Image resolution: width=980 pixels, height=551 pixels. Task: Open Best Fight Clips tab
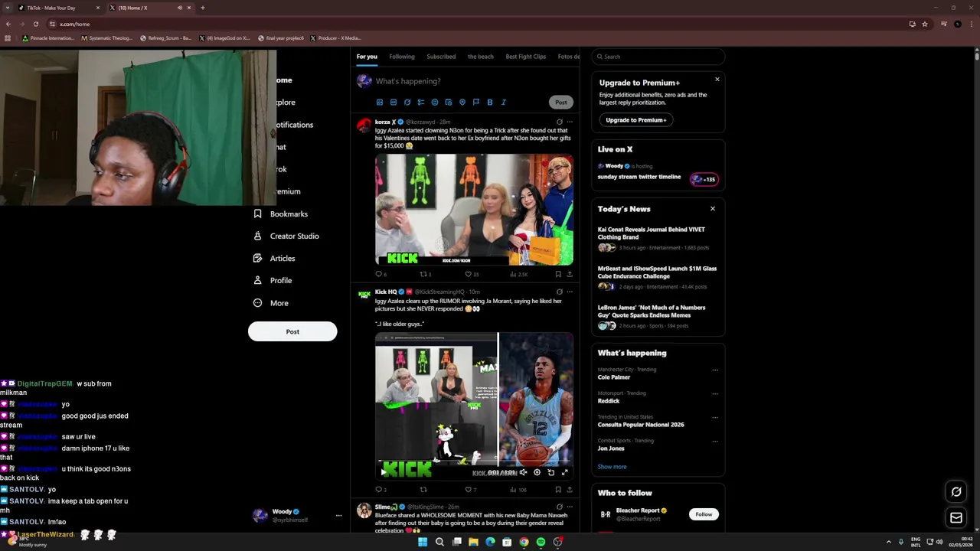tap(526, 57)
